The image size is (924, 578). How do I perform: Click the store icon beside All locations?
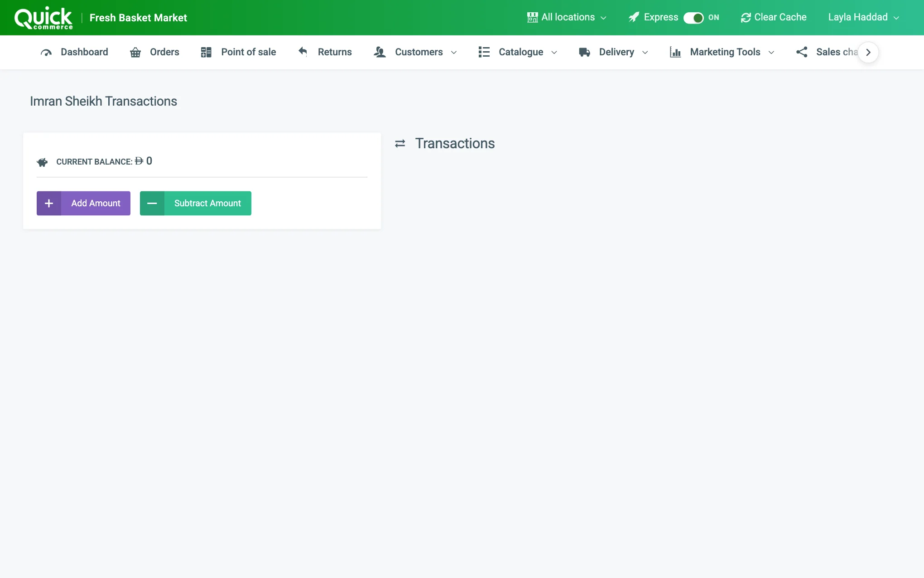coord(533,17)
